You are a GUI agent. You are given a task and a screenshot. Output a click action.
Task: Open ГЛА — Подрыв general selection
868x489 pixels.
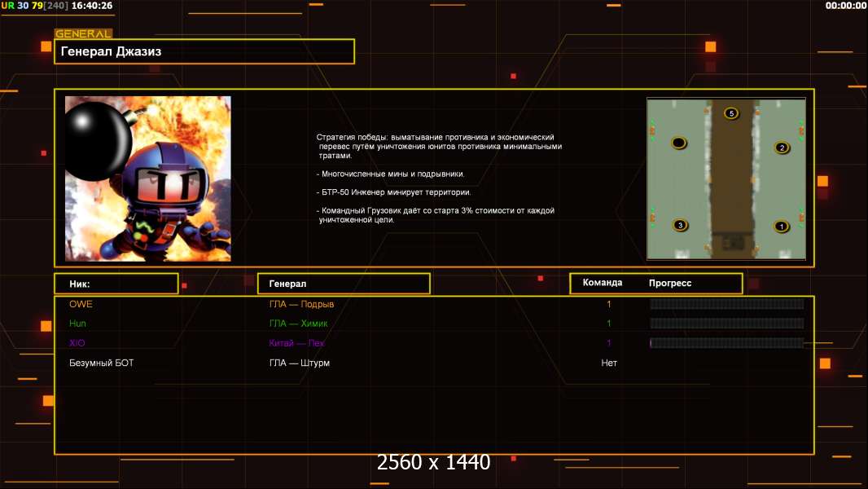(302, 304)
